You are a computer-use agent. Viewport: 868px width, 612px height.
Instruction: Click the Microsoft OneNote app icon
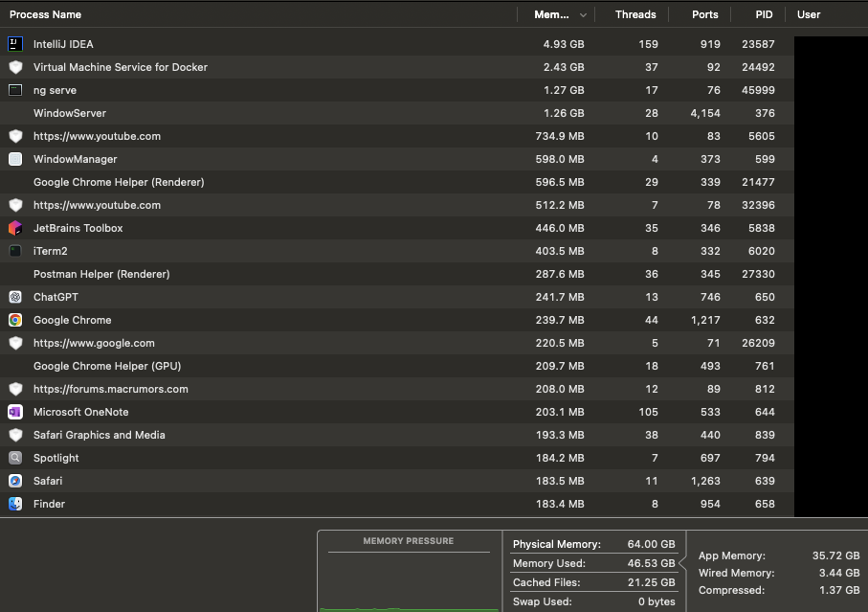[13, 412]
